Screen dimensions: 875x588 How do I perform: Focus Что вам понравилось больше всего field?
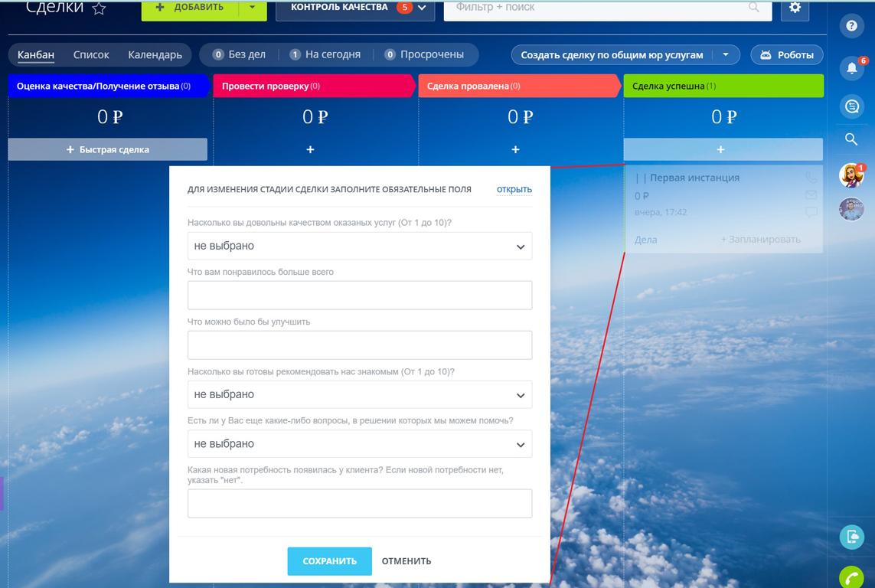359,295
